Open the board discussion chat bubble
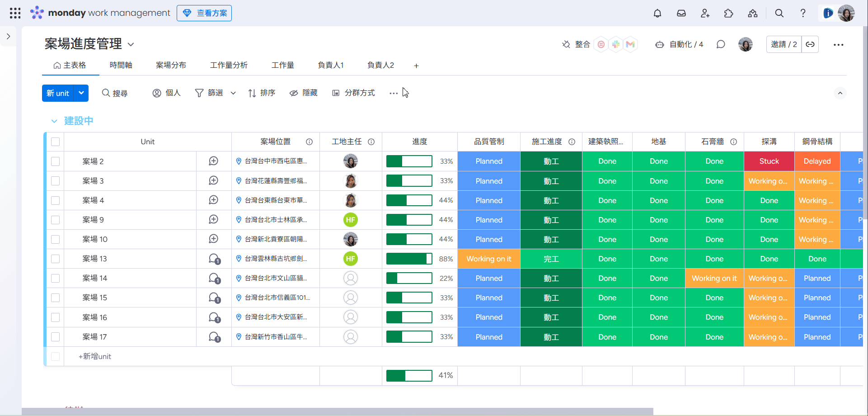The image size is (868, 416). point(721,44)
